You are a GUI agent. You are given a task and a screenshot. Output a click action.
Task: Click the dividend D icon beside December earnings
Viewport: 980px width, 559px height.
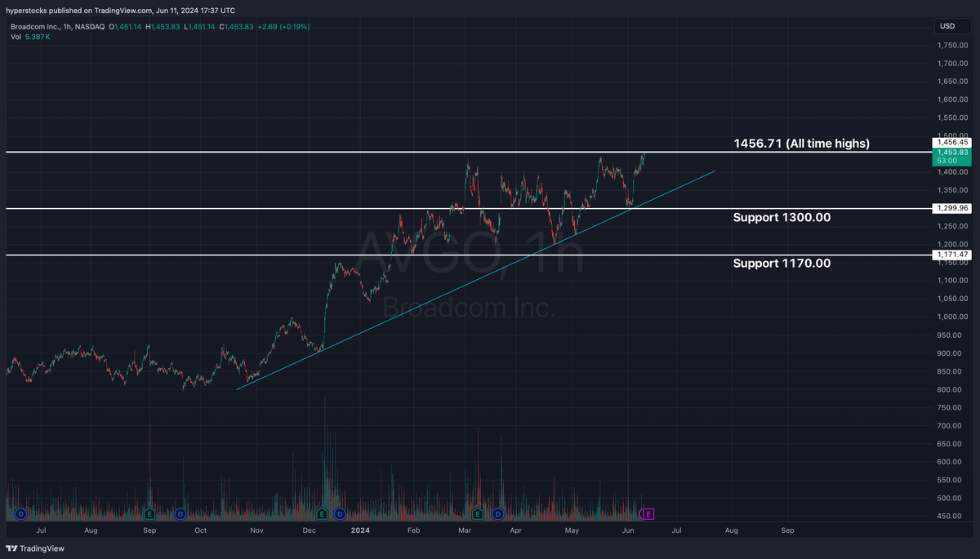click(339, 514)
